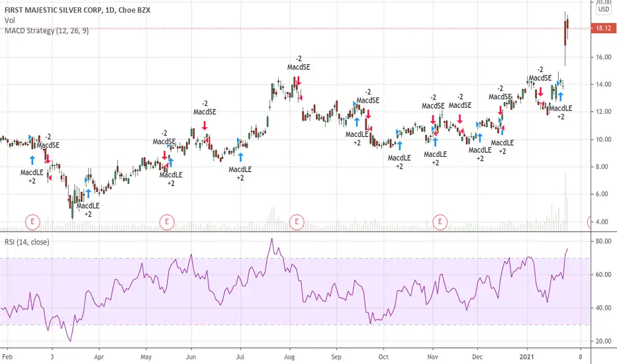
Task: Click the Jun label on time axis
Action: (x=191, y=357)
